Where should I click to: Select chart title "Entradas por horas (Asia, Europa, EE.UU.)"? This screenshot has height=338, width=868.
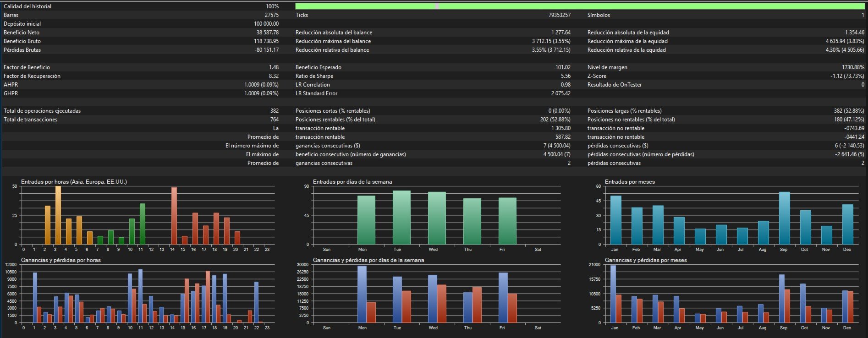click(x=74, y=182)
